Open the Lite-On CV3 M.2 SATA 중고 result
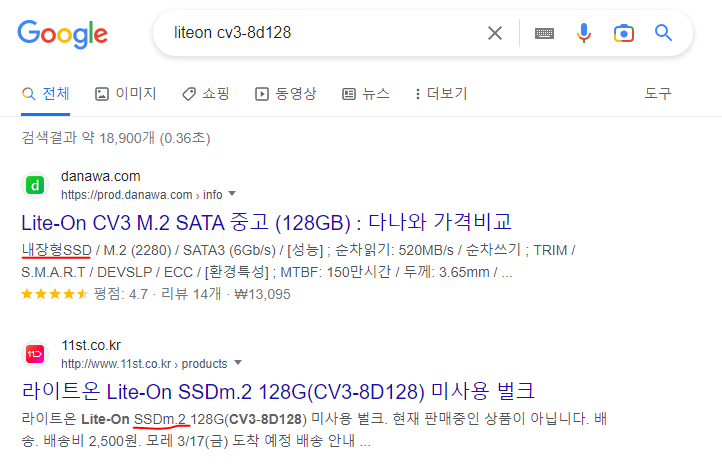The height and width of the screenshot is (474, 722). tap(267, 222)
